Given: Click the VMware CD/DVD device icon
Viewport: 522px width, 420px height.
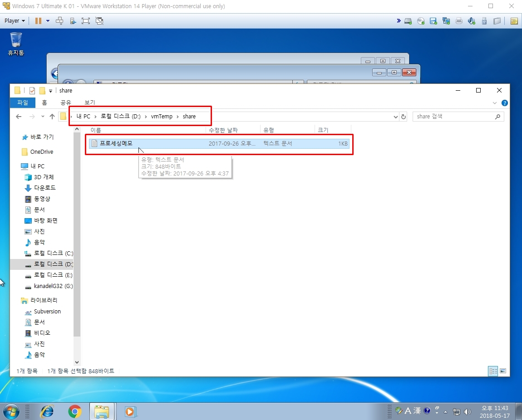Looking at the screenshot, I should pos(421,21).
